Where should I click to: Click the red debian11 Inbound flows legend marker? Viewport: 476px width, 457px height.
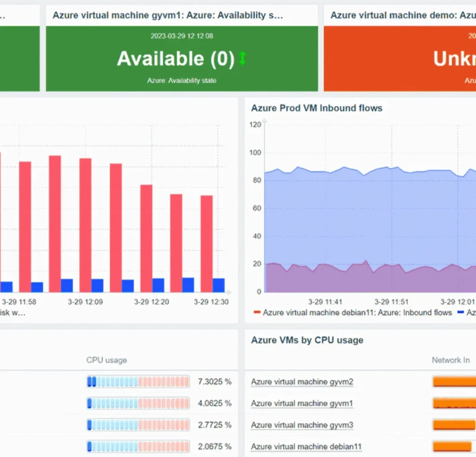[x=257, y=312]
